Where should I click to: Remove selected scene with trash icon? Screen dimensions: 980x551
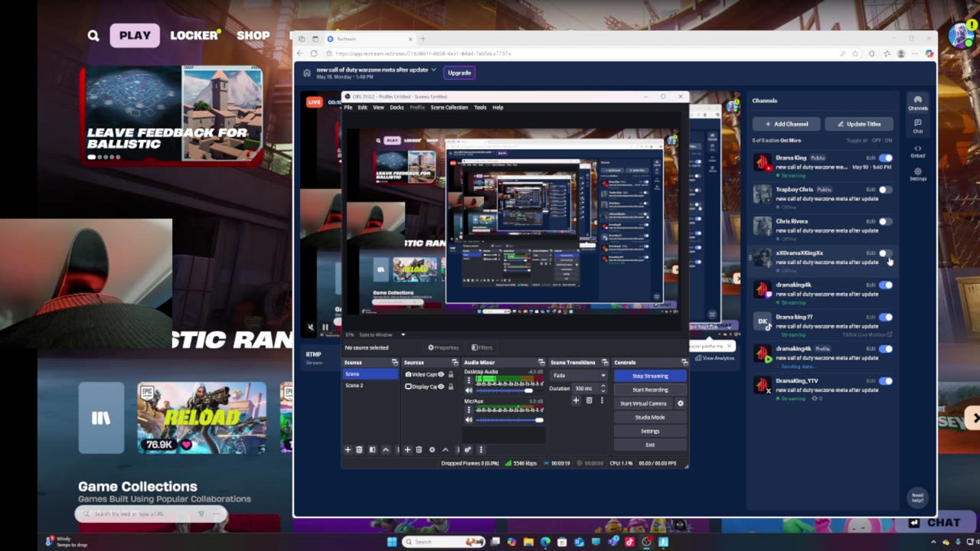click(x=359, y=450)
